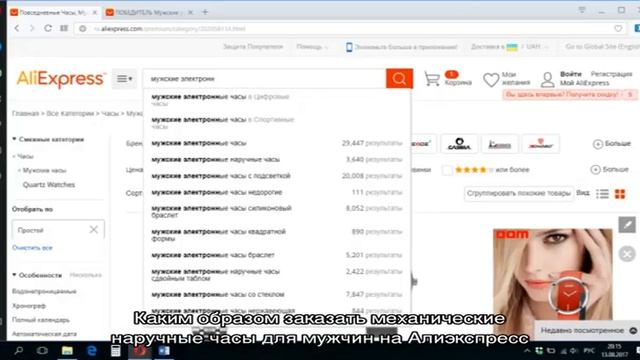Open the categories hamburger dropdown
640x360 pixels.
pos(124,78)
